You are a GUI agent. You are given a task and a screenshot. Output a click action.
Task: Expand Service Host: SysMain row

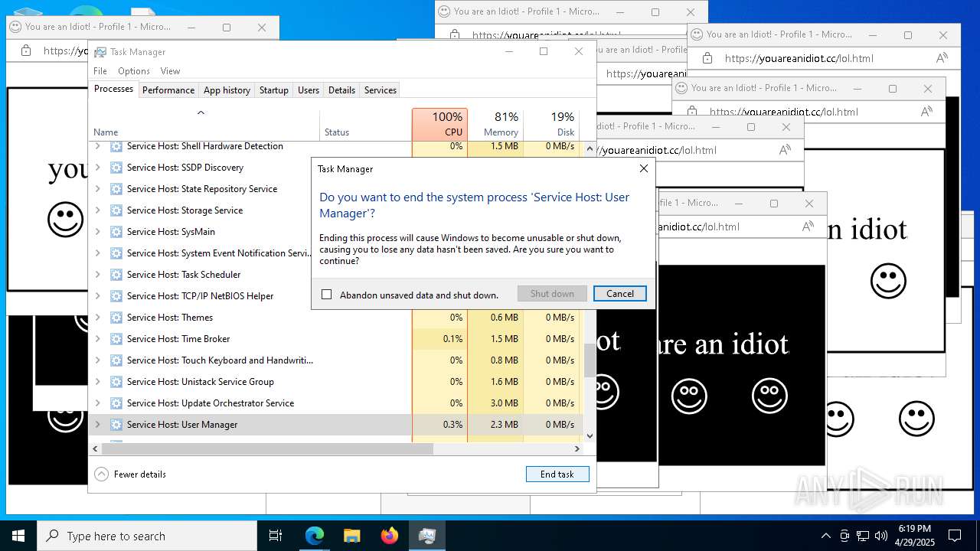click(x=97, y=232)
